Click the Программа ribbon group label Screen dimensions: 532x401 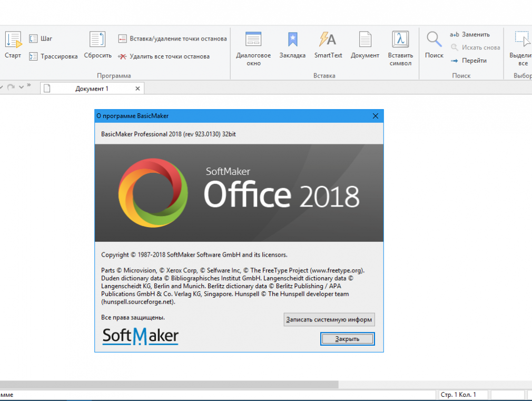click(114, 76)
